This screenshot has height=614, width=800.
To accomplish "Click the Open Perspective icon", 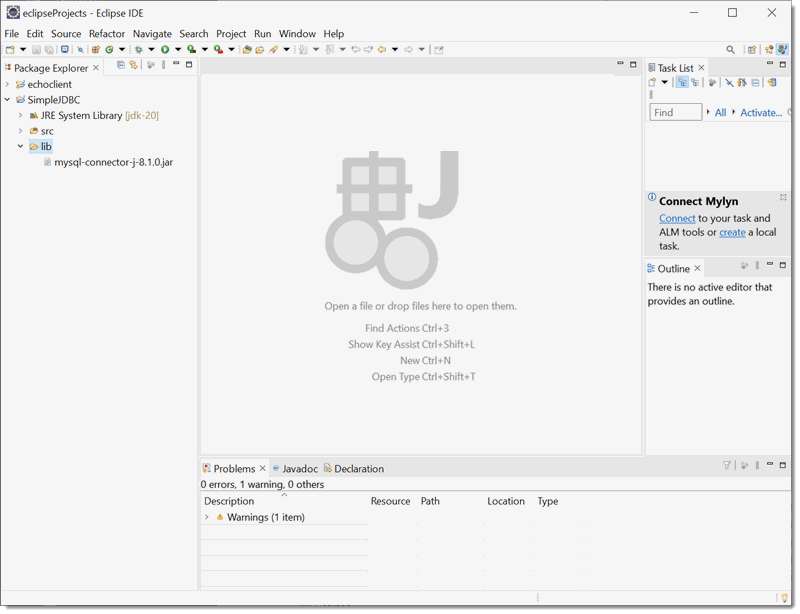I will click(752, 50).
